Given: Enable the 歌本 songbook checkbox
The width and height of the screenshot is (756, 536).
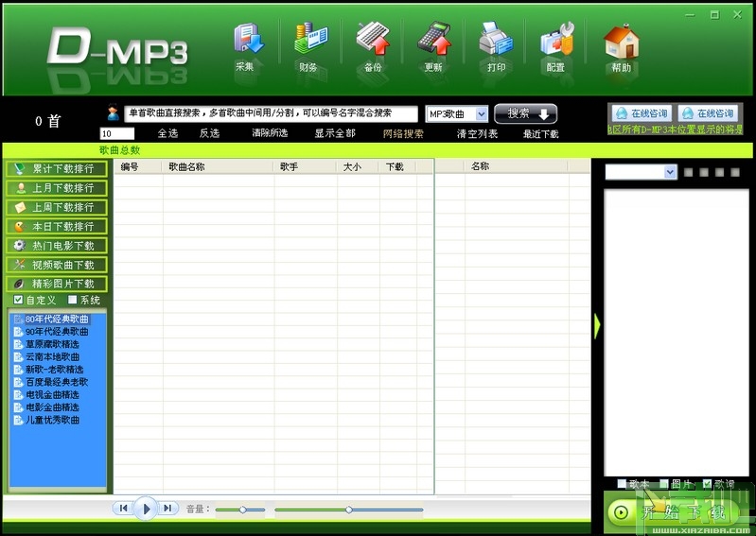Looking at the screenshot, I should [x=622, y=483].
